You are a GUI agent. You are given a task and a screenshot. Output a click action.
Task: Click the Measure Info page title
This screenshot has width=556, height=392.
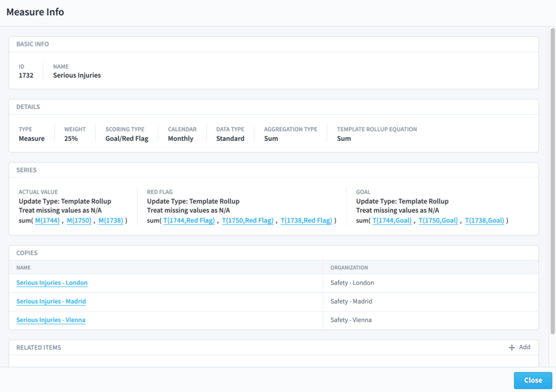(35, 12)
